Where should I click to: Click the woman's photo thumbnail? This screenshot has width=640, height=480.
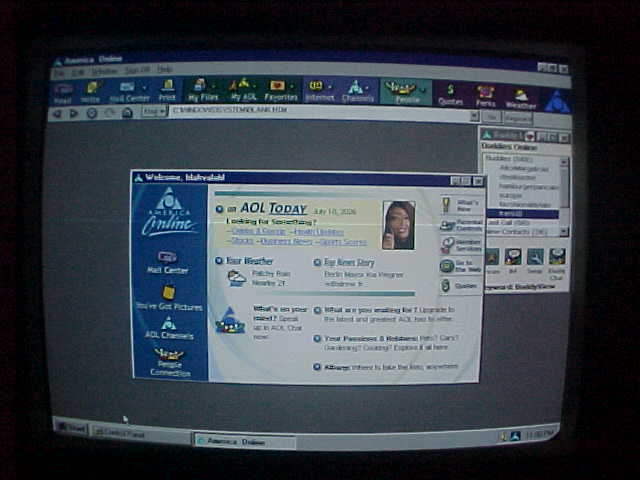tap(398, 225)
